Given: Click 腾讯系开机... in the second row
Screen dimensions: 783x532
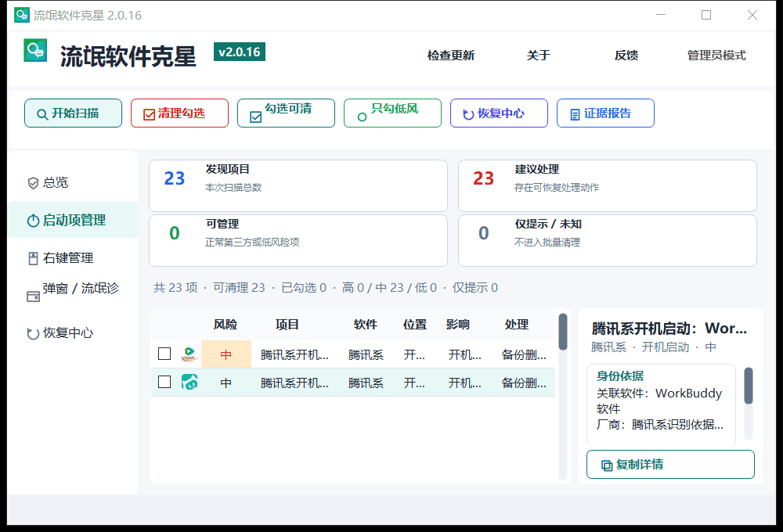Looking at the screenshot, I should pyautogui.click(x=294, y=383).
